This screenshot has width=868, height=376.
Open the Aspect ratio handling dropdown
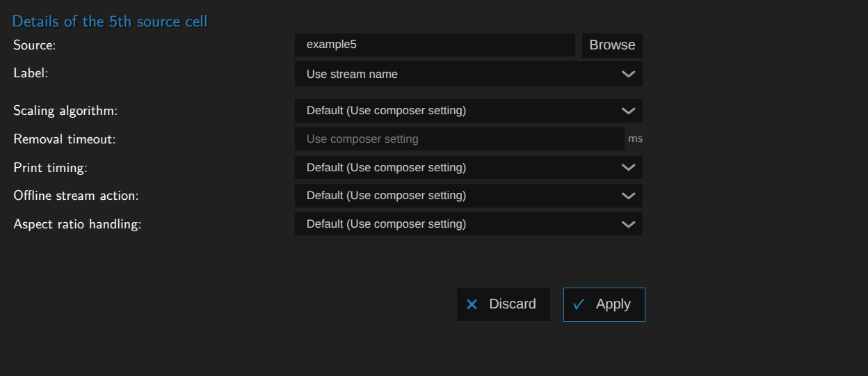pyautogui.click(x=469, y=224)
